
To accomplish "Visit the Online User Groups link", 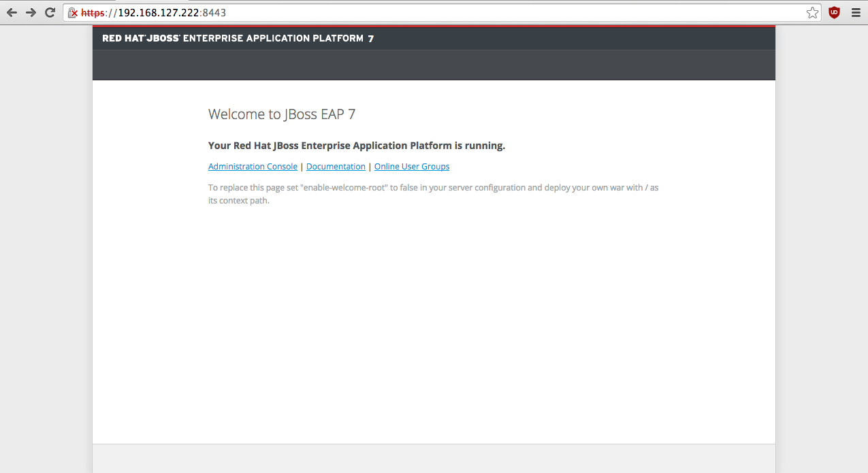I will [x=412, y=167].
